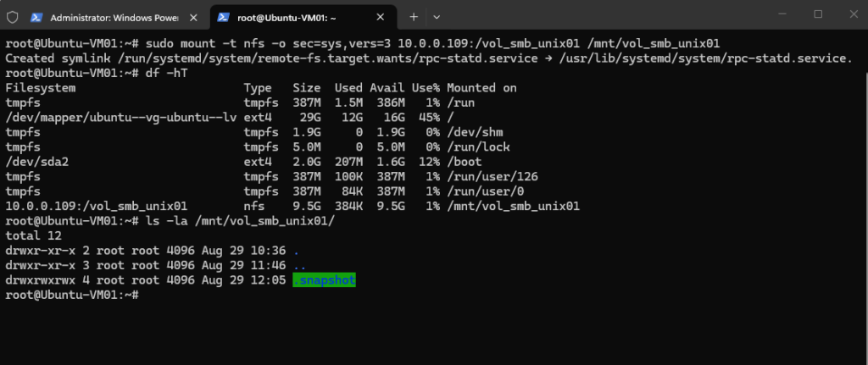Close the Administrator: Windows PowerShell tab

coord(193,17)
